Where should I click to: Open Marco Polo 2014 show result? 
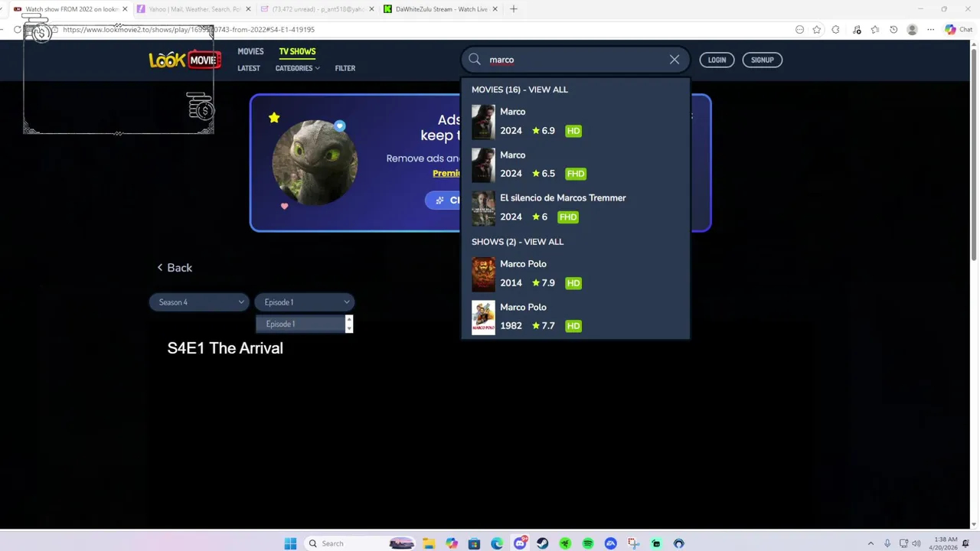tap(575, 274)
